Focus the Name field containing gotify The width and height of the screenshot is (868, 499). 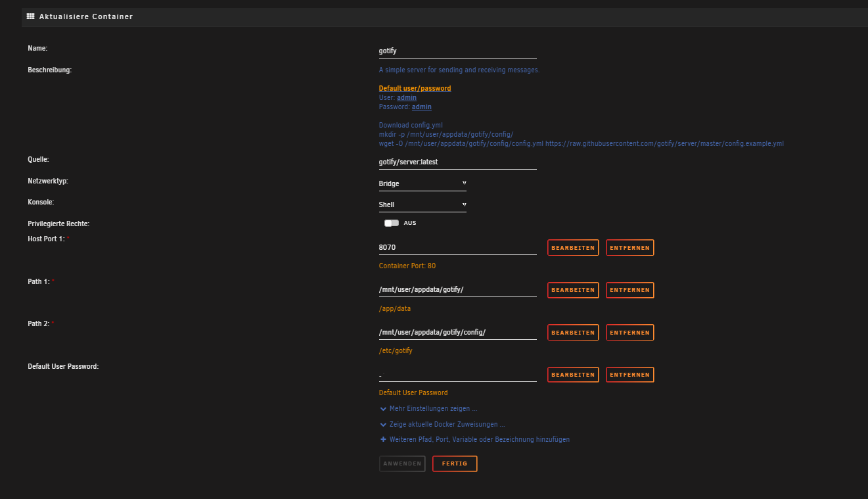[x=458, y=51]
